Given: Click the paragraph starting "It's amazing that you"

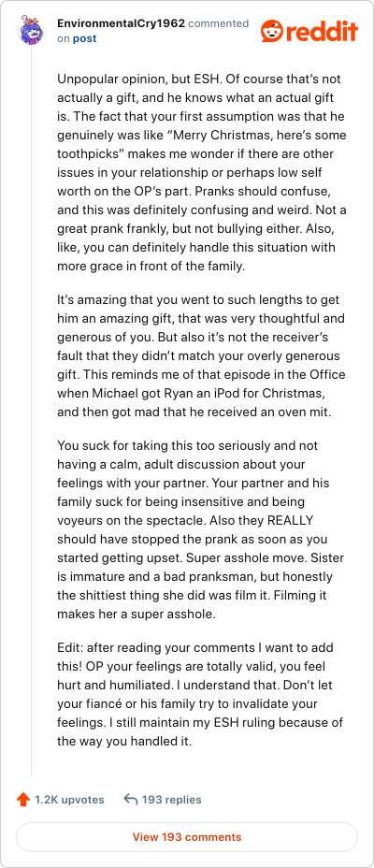Looking at the screenshot, I should pos(202,355).
